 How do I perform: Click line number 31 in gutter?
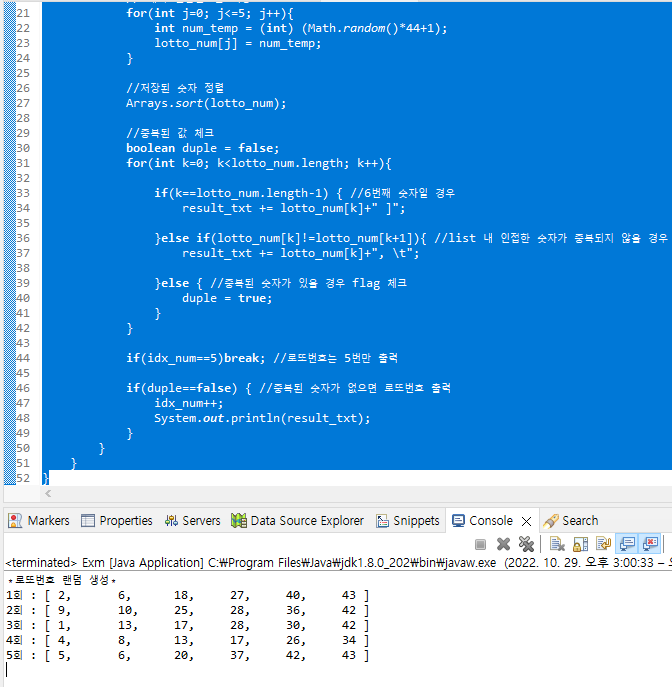[23, 163]
